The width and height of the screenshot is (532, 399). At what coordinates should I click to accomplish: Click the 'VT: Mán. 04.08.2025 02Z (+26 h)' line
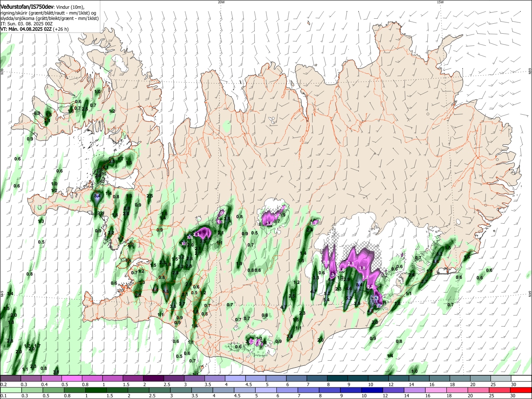click(x=35, y=29)
